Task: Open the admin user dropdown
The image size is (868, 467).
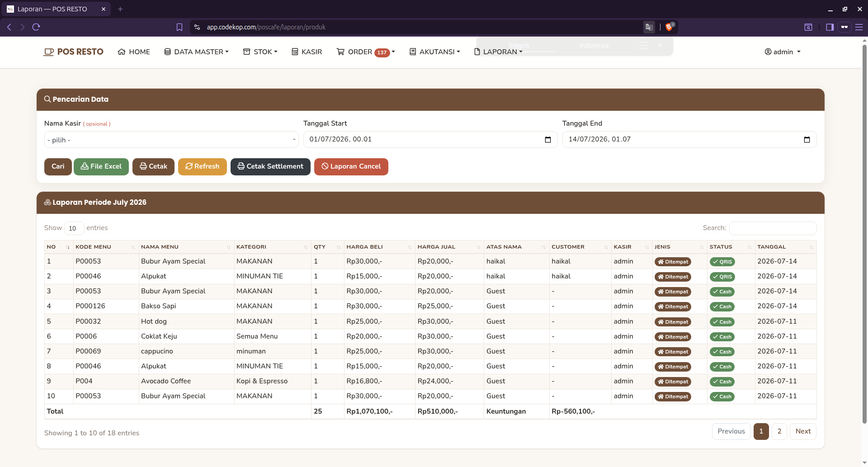Action: (x=783, y=52)
